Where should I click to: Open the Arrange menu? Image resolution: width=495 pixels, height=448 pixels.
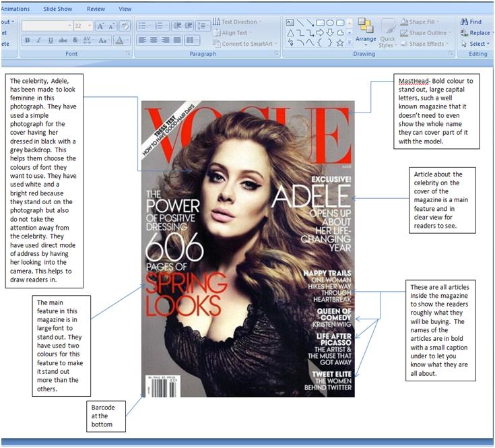[x=366, y=32]
